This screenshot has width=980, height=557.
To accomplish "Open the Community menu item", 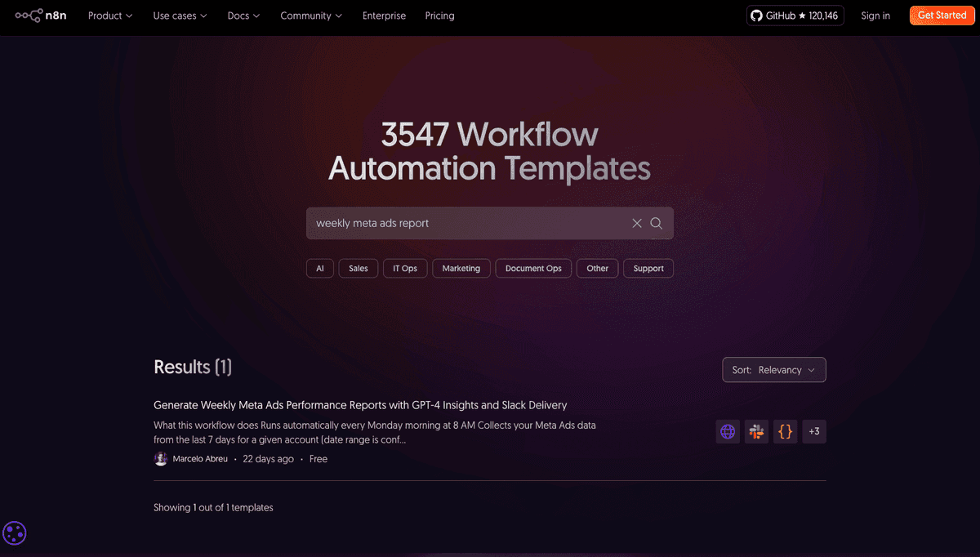I will (310, 15).
